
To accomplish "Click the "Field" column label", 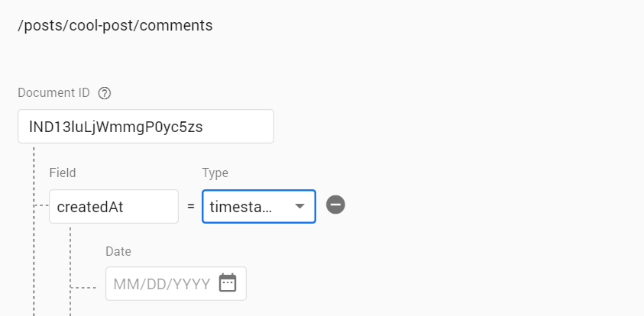I will (63, 173).
